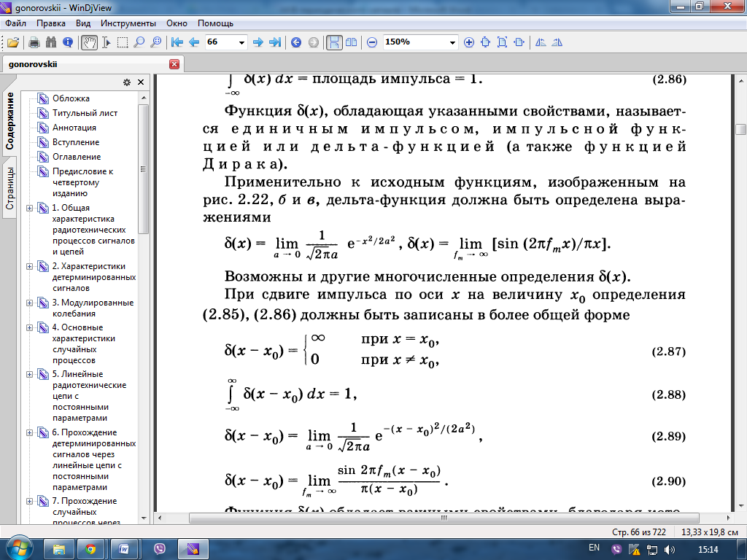This screenshot has height=560, width=747.
Task: Open Google Chrome from the taskbar
Action: (90, 550)
